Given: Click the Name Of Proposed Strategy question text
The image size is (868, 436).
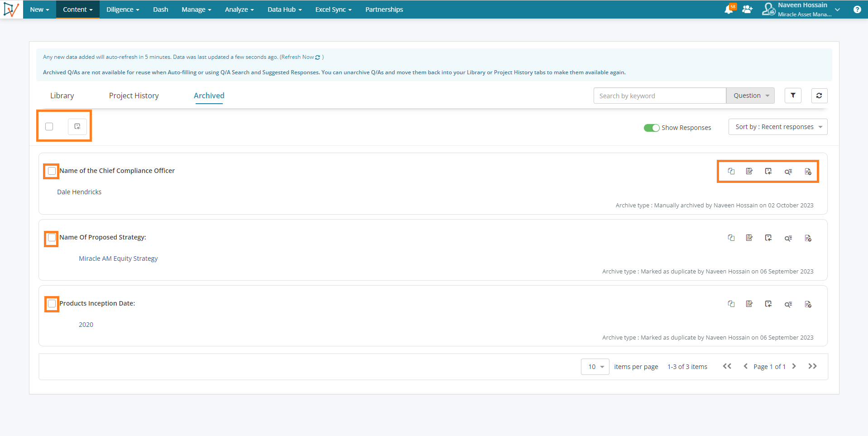Looking at the screenshot, I should coord(103,237).
